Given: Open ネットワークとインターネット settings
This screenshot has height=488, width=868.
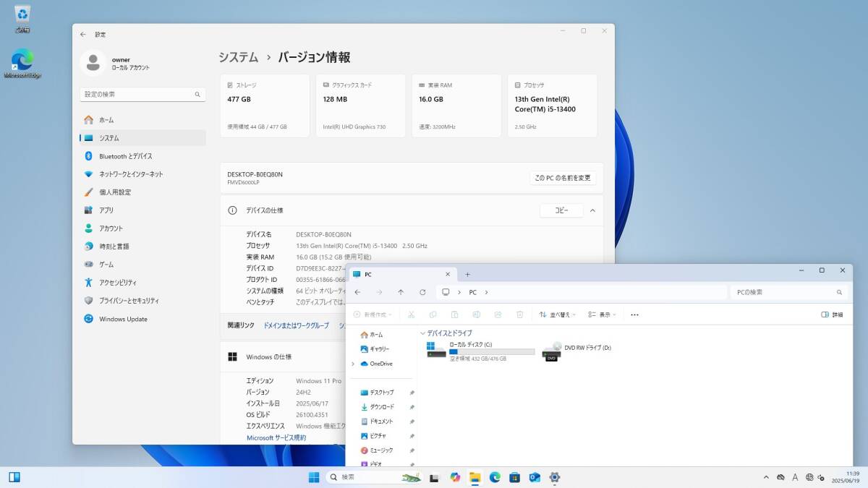Looking at the screenshot, I should tap(142, 174).
